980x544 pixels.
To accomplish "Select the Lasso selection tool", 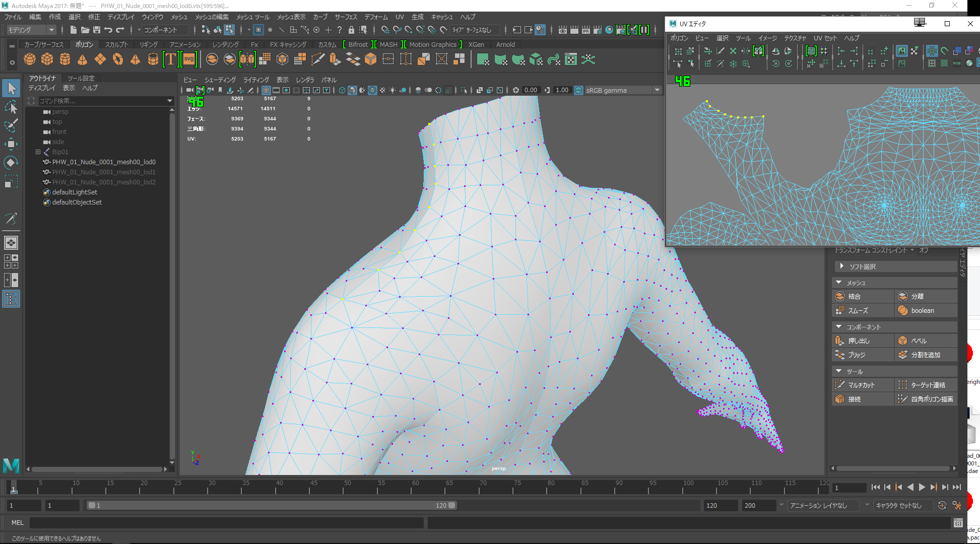I will tap(11, 107).
